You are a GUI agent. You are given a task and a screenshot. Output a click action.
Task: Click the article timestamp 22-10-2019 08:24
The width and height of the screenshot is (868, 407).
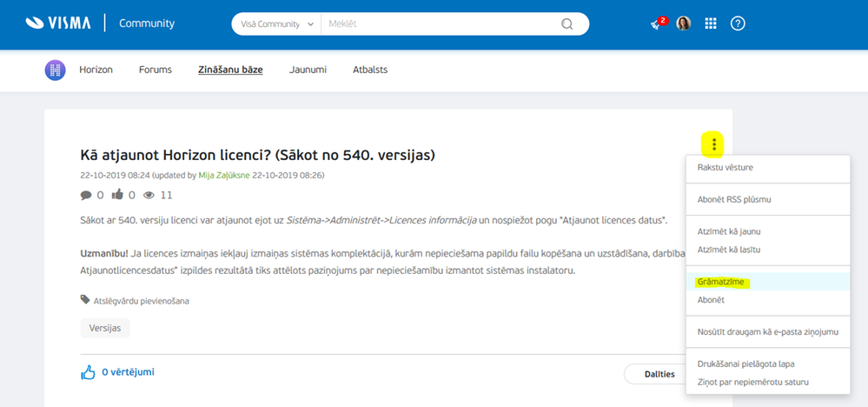(x=116, y=176)
